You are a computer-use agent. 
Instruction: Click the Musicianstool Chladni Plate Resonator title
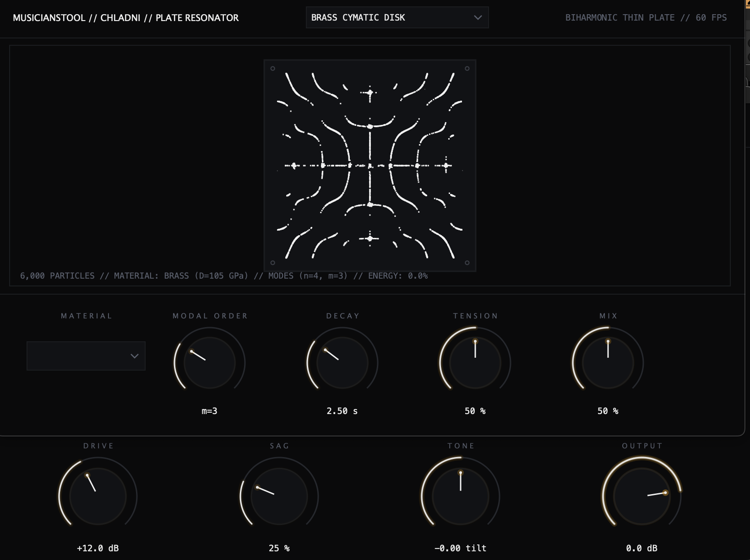(x=126, y=18)
